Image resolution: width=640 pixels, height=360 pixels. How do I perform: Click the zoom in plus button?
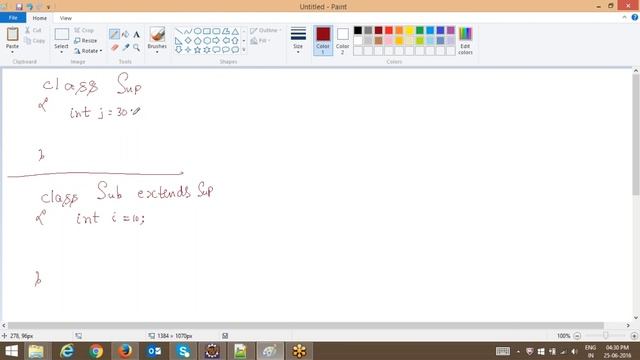tap(634, 336)
